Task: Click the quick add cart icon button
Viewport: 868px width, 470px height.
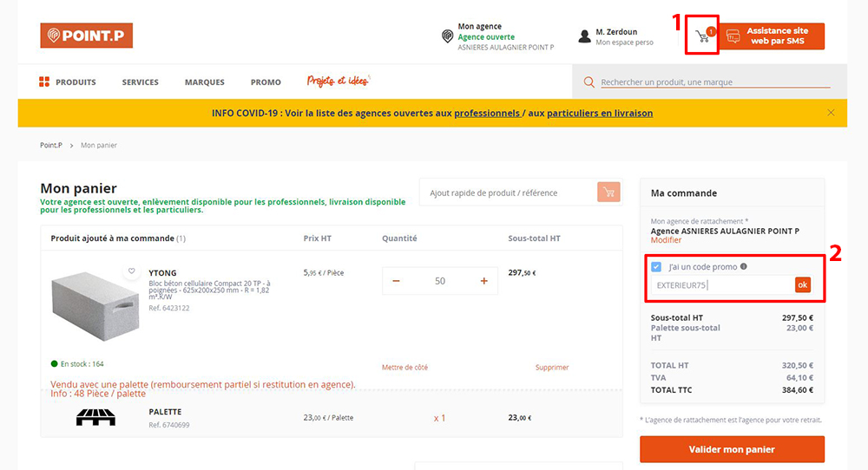Action: coord(608,193)
